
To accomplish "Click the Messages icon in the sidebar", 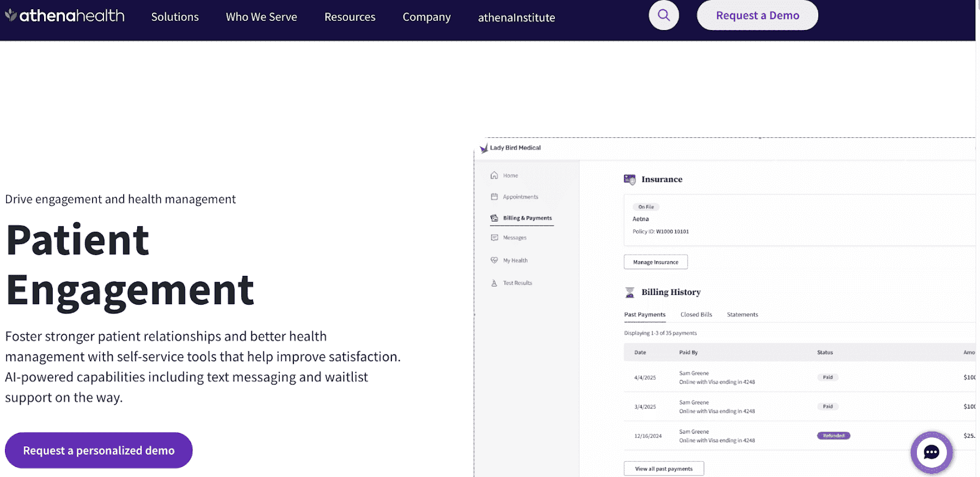I will click(494, 237).
